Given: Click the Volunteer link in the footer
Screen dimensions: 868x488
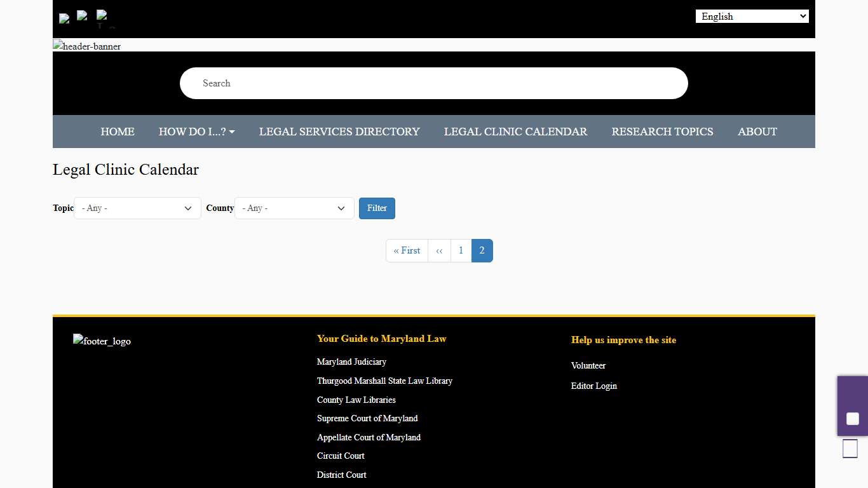Looking at the screenshot, I should (588, 365).
